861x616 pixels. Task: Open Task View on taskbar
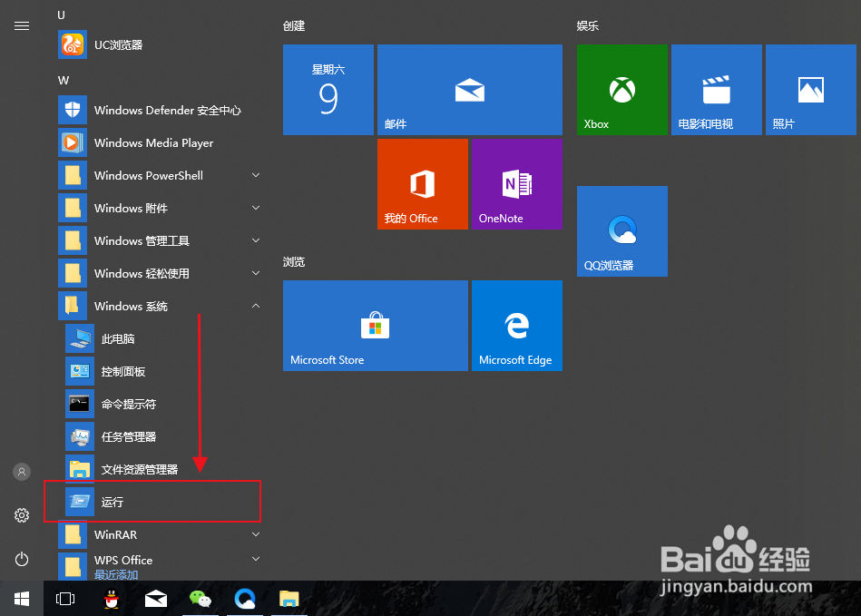tap(64, 599)
